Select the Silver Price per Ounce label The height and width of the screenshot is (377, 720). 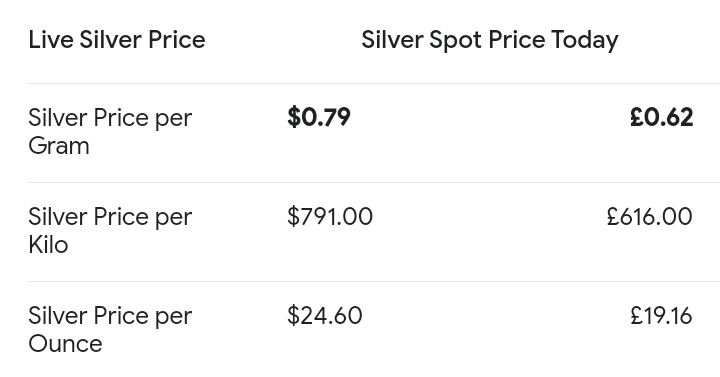[x=110, y=330]
